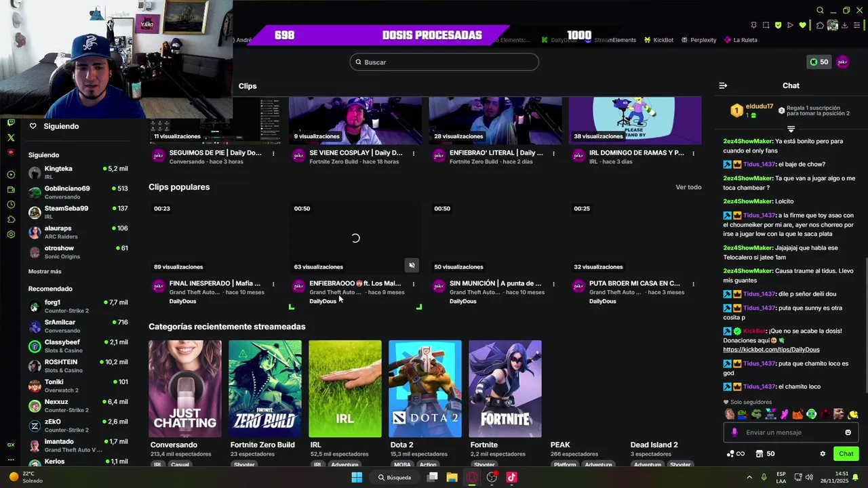Click the green heart bookmark icon in the toolbar

coord(803,25)
